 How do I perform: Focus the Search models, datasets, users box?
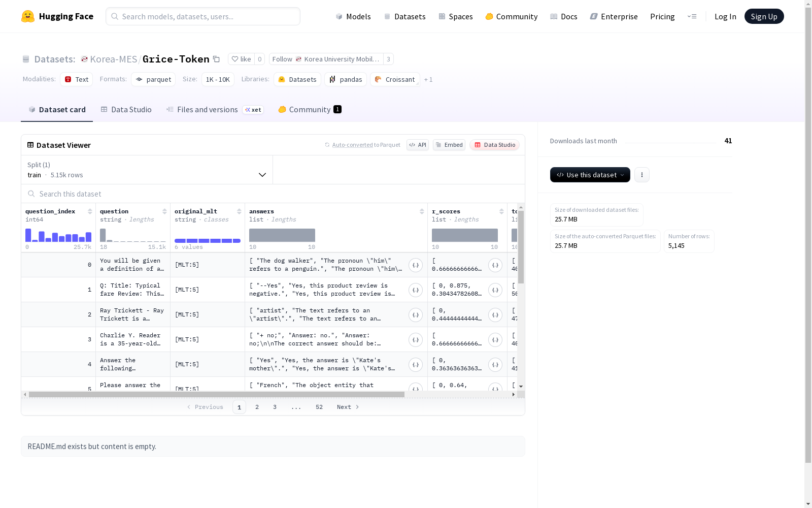tap(203, 16)
